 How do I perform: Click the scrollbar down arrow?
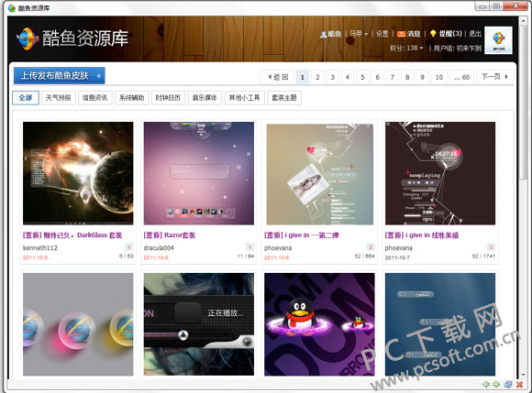(524, 375)
